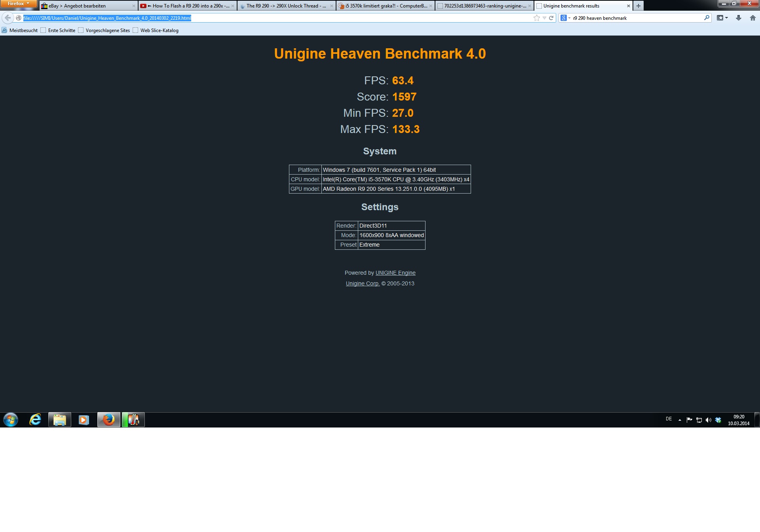
Task: Click the volume speaker tray icon
Action: click(x=708, y=420)
